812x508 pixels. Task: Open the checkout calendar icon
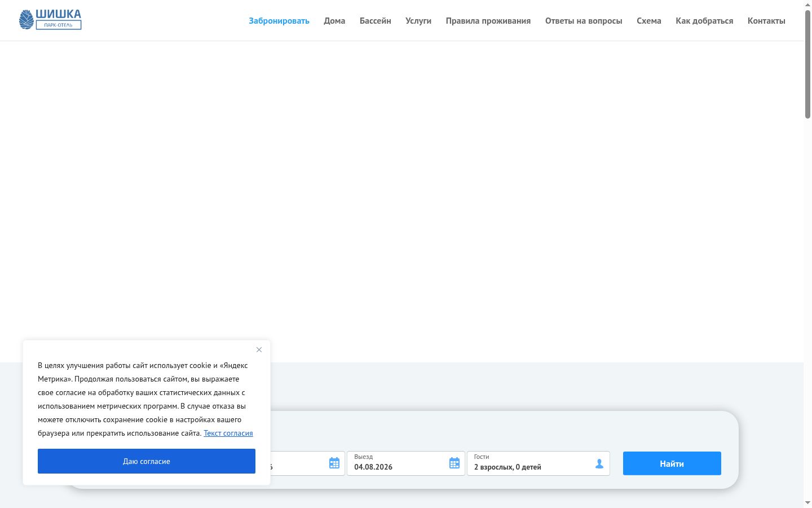coord(454,463)
